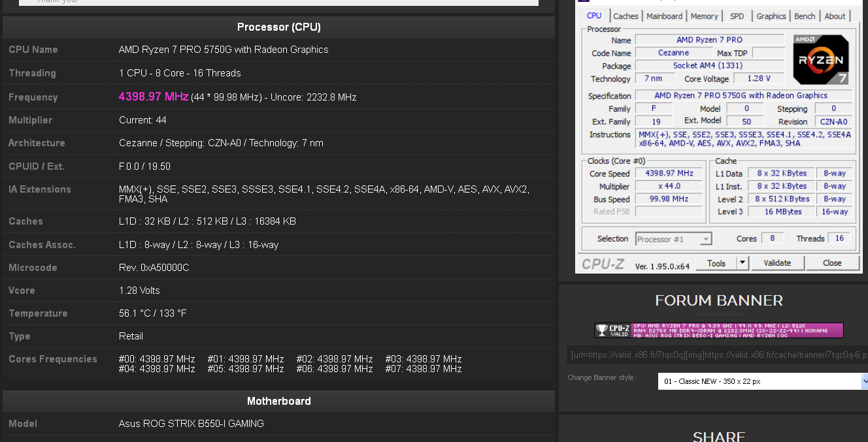The height and width of the screenshot is (442, 868).
Task: Click the Bus Speed field 99.98 MHz
Action: (x=669, y=199)
